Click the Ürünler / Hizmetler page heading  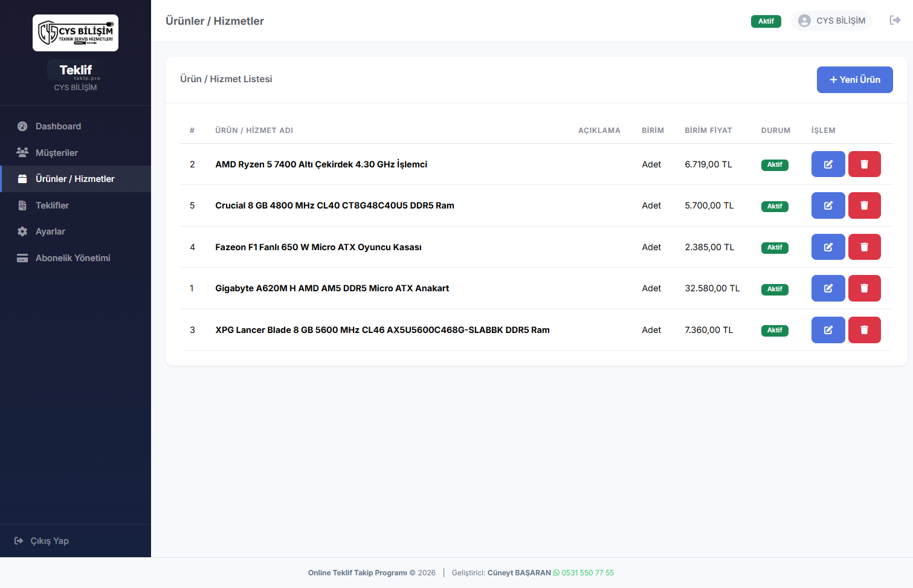click(215, 21)
